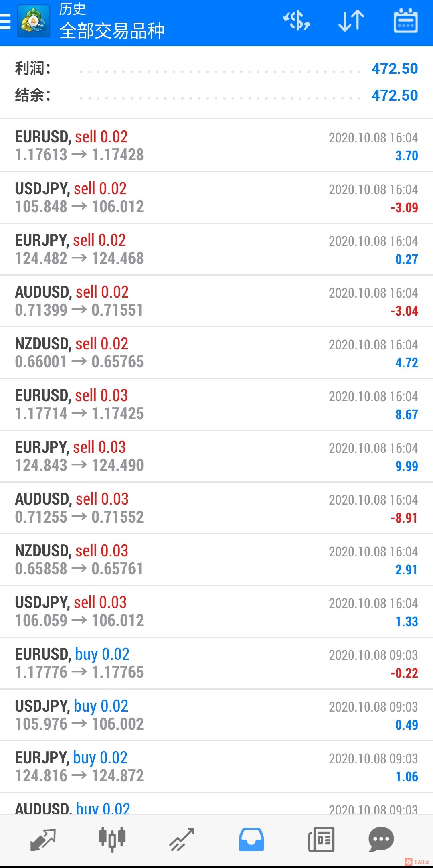Switch to the candlestick Chart tab
433x868 pixels.
tap(112, 839)
